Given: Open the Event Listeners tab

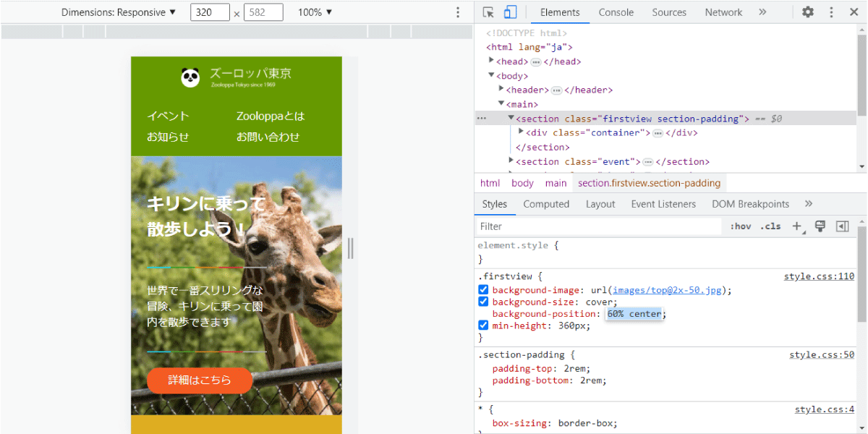Looking at the screenshot, I should coord(663,204).
